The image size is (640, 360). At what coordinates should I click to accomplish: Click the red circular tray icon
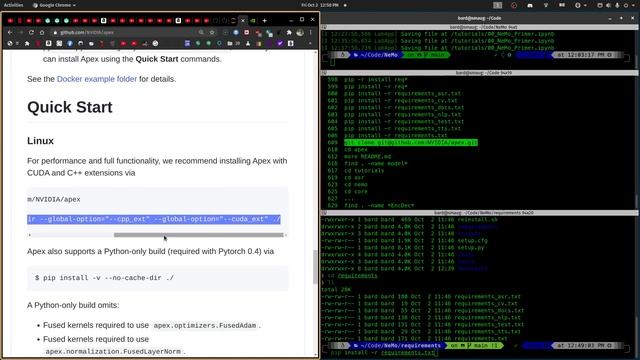click(x=514, y=5)
